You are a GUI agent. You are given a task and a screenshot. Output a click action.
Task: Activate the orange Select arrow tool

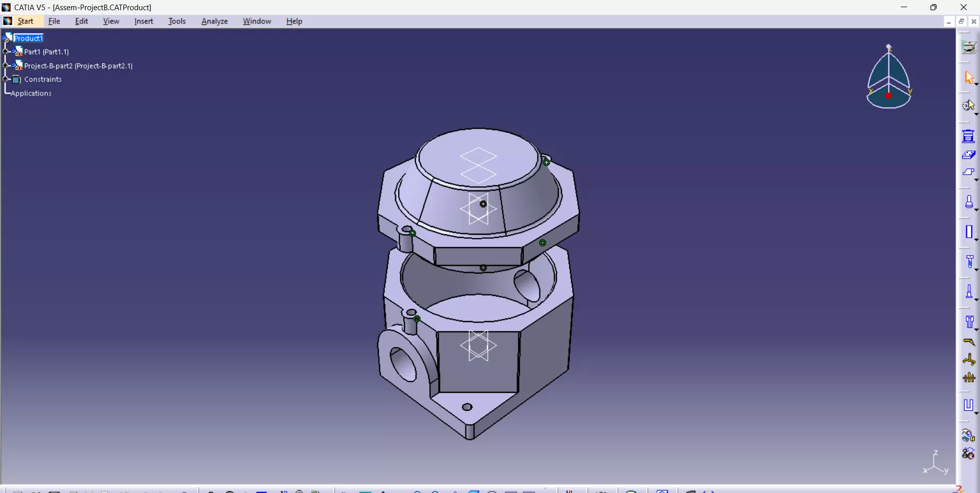coord(969,78)
